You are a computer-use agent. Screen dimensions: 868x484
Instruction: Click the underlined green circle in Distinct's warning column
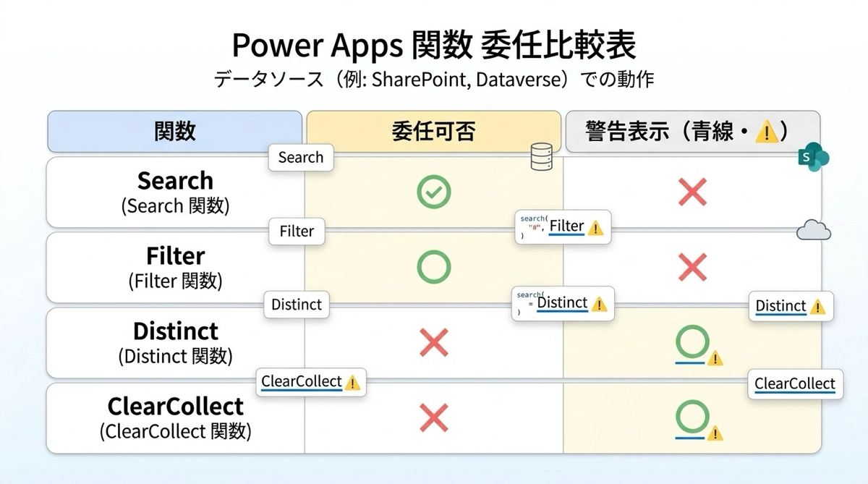tap(691, 342)
